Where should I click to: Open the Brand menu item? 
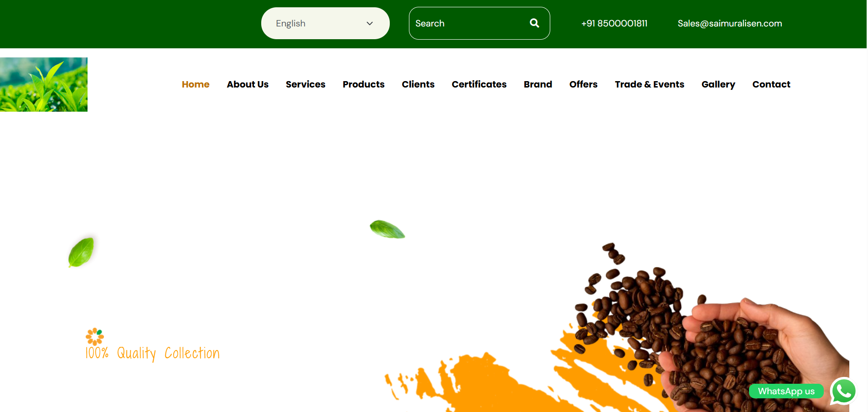(537, 84)
